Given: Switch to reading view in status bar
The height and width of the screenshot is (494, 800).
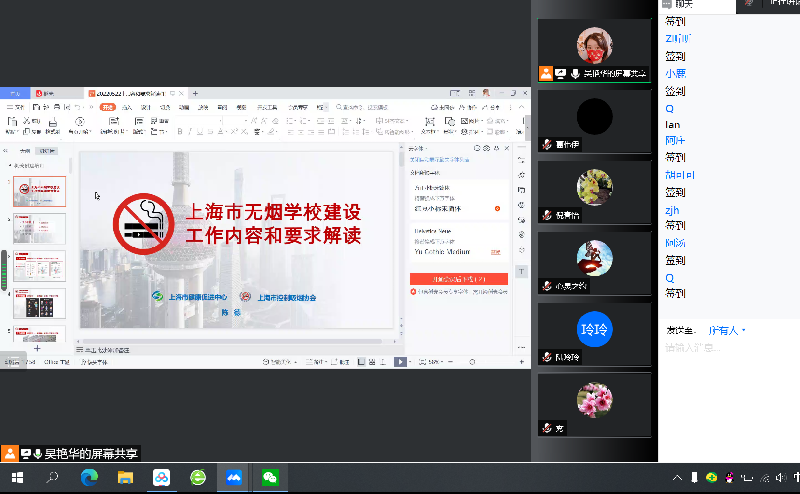Looking at the screenshot, I should (383, 362).
